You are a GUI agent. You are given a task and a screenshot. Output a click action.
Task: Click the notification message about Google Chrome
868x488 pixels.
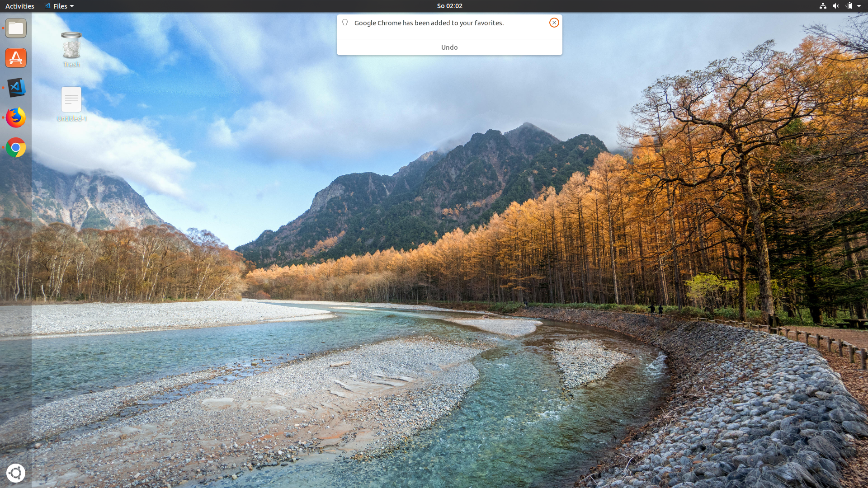pyautogui.click(x=429, y=23)
